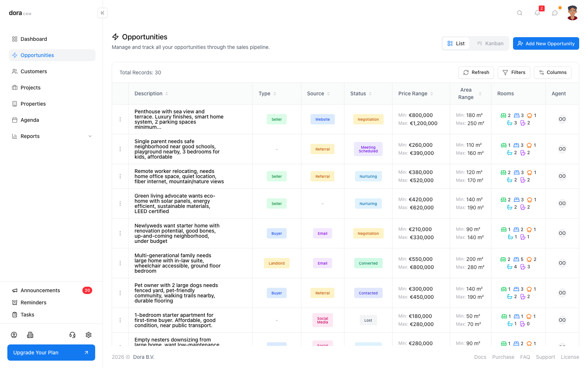Open the Columns button

tap(553, 72)
